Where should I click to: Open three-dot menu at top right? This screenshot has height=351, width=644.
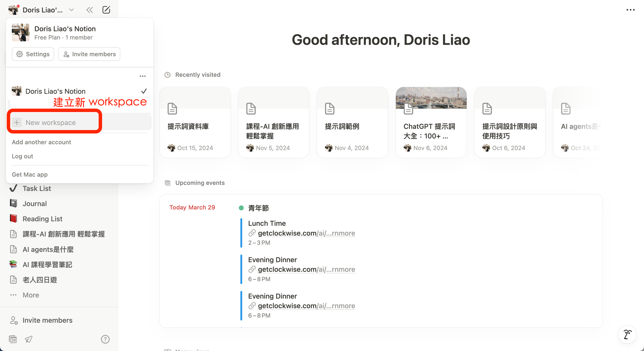click(x=630, y=10)
